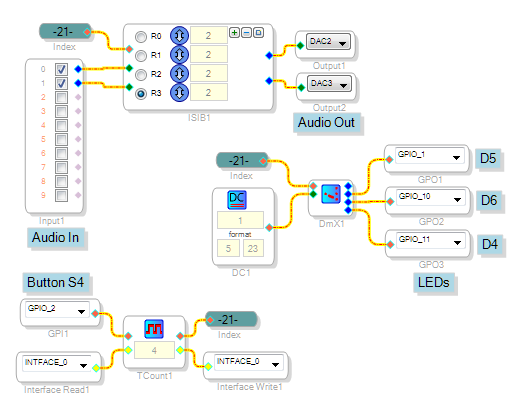
Task: Click the green plus icon on ISIB1
Action: pos(235,32)
